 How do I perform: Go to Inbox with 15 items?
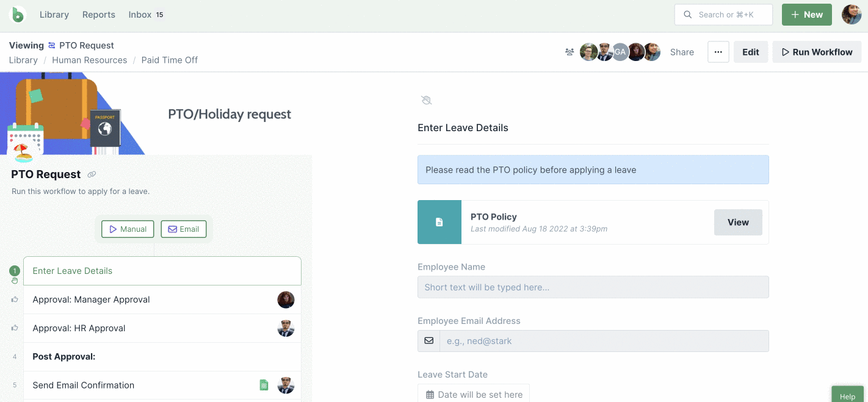(146, 15)
